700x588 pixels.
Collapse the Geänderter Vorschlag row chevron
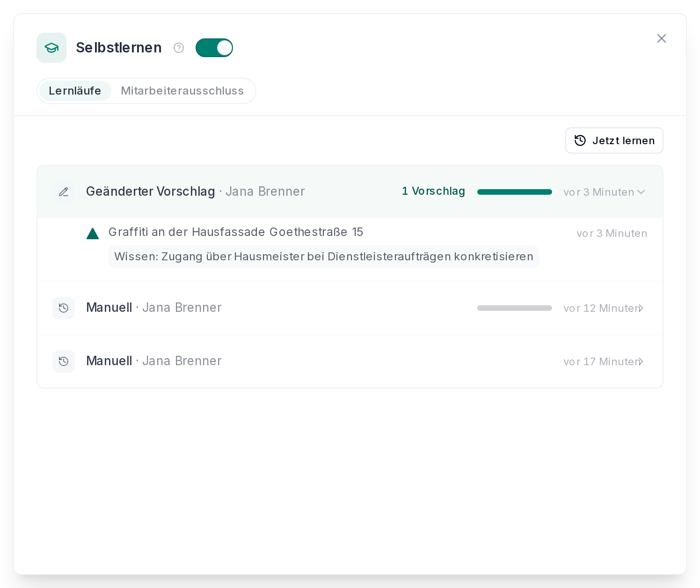pyautogui.click(x=641, y=192)
